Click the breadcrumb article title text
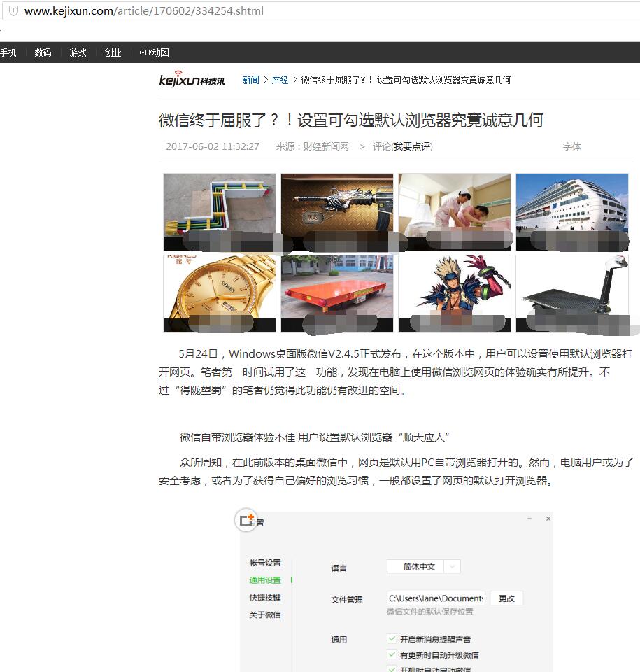Viewport: 640px width, 672px height. point(406,80)
